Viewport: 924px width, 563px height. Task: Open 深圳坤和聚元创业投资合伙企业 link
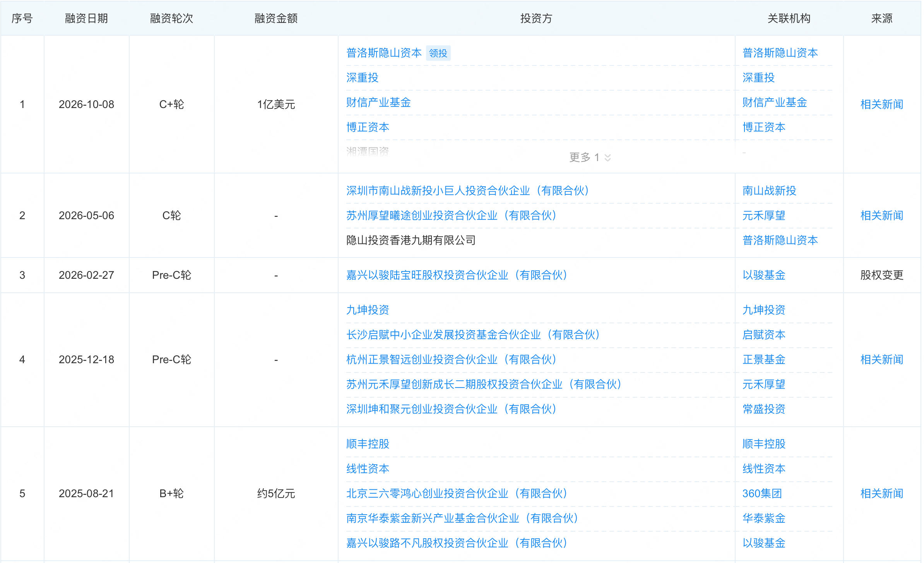point(452,409)
